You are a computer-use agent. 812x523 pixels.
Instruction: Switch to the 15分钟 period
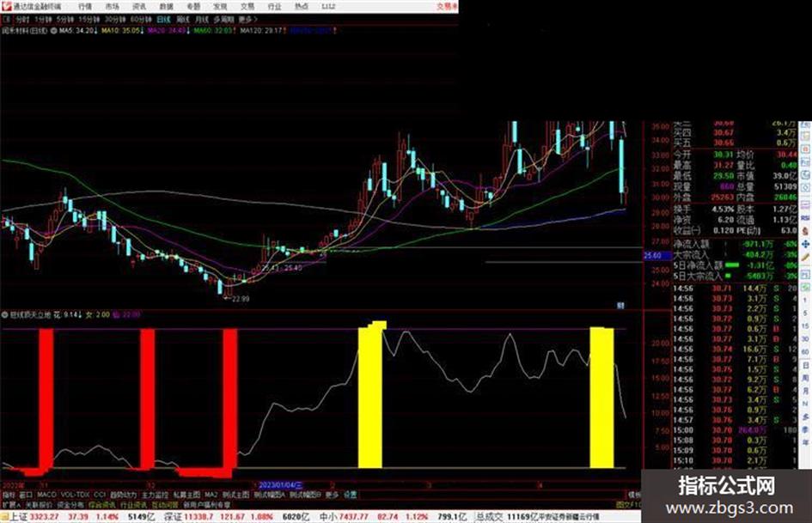[89, 19]
